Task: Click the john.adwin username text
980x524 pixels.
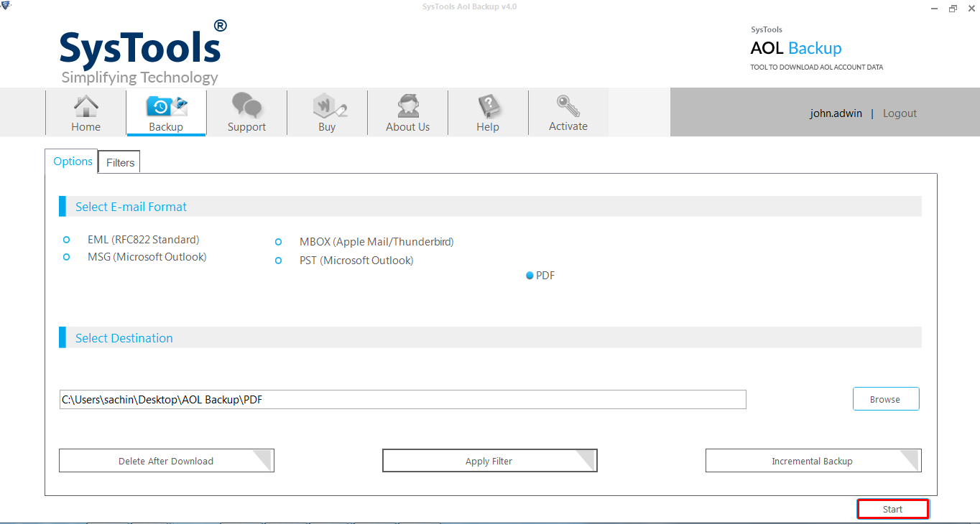Action: [836, 113]
